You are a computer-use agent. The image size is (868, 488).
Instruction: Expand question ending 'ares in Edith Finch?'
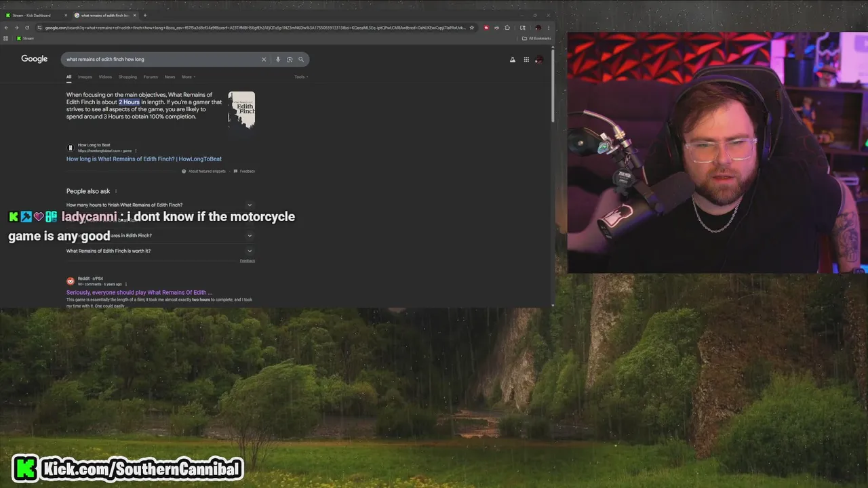pos(159,235)
